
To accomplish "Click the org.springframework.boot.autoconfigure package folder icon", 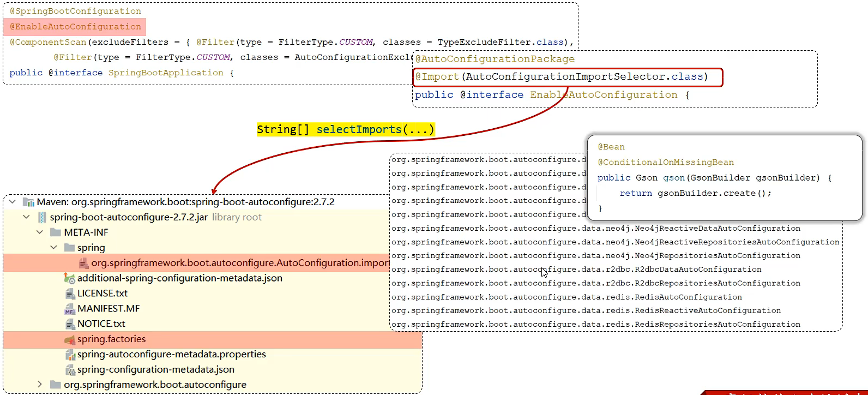I will pyautogui.click(x=55, y=385).
